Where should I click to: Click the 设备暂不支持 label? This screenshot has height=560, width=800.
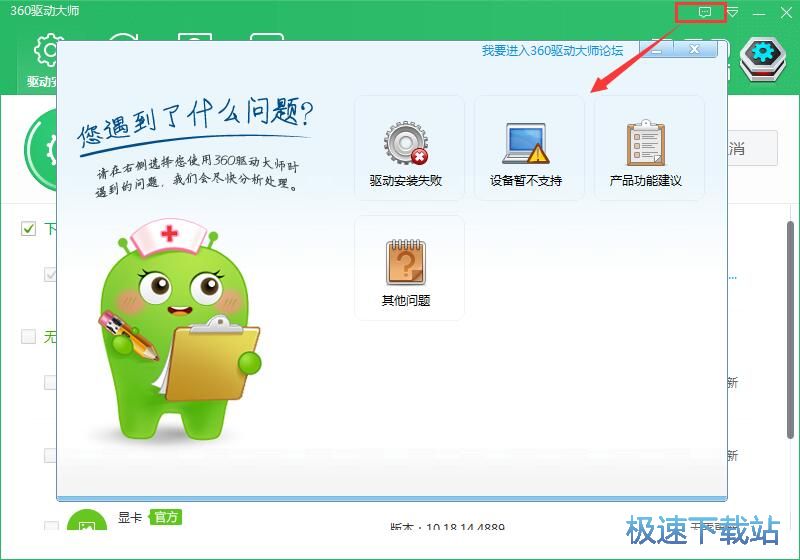[x=526, y=181]
